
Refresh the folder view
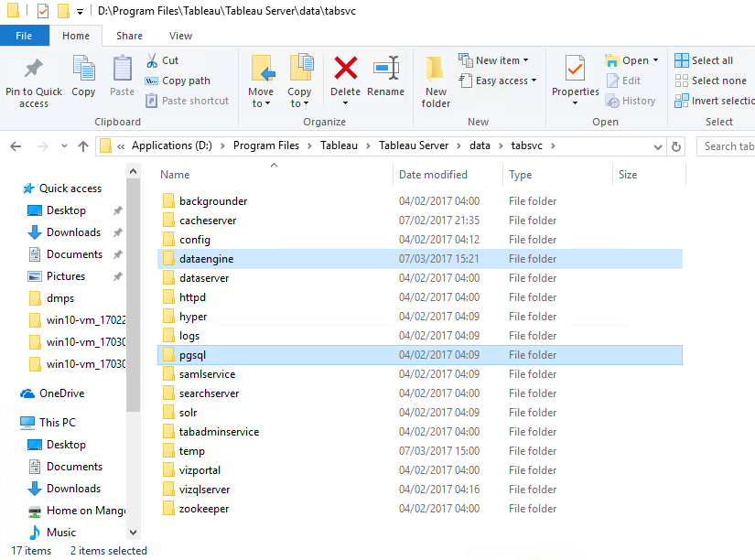coord(676,146)
